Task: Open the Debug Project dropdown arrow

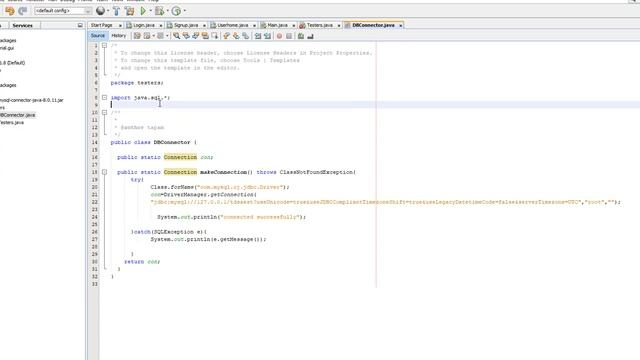Action: (x=168, y=11)
